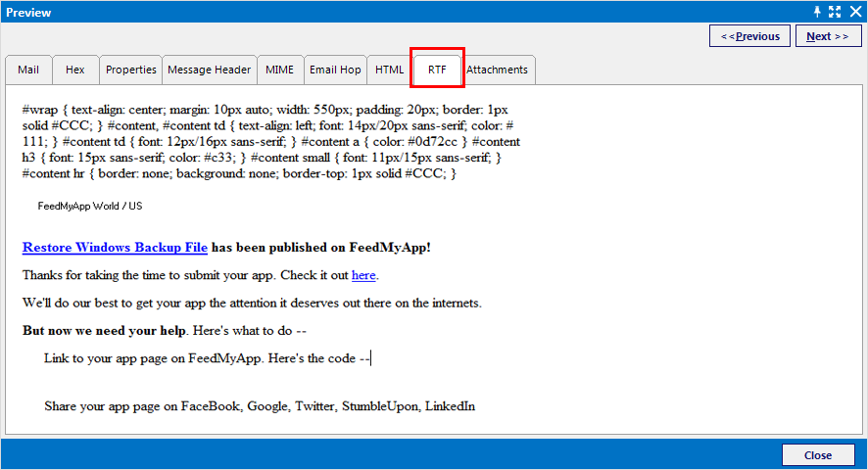This screenshot has height=470, width=868.
Task: Open the HTML tab
Action: coord(389,70)
